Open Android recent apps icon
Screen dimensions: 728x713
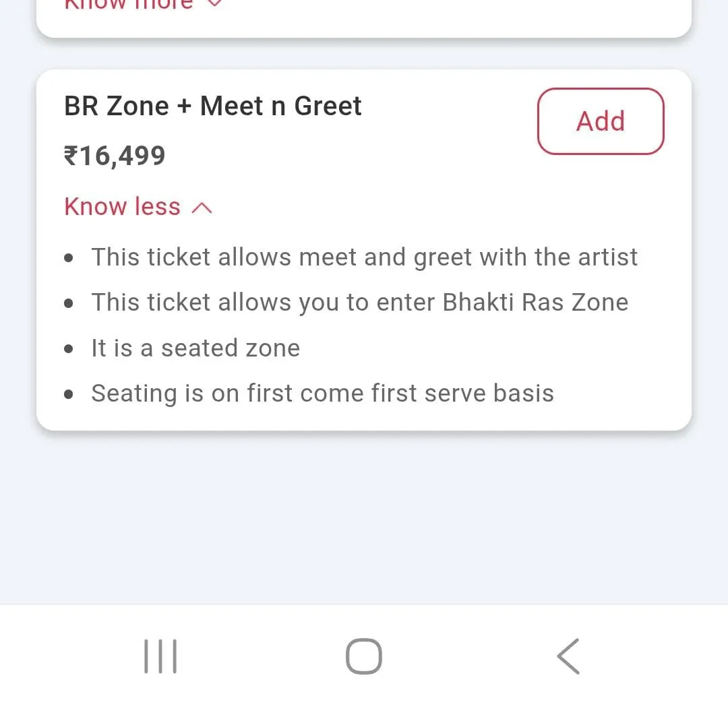[x=160, y=656]
